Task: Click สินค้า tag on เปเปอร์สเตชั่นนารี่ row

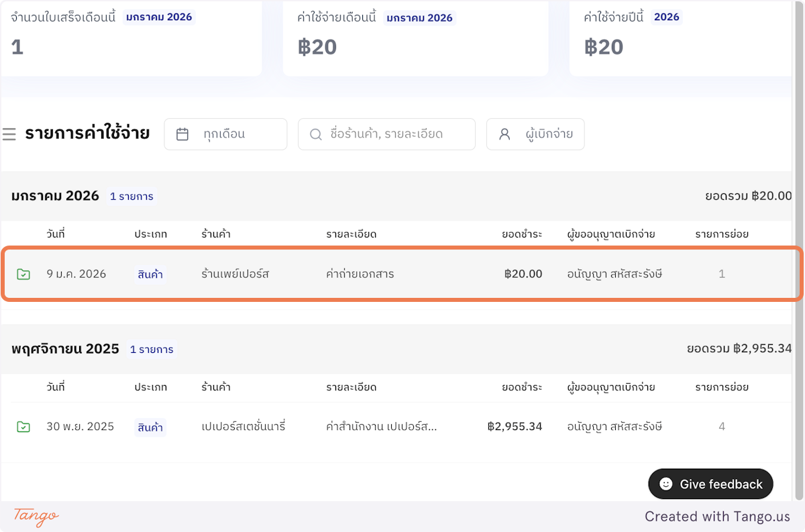Action: pos(150,427)
